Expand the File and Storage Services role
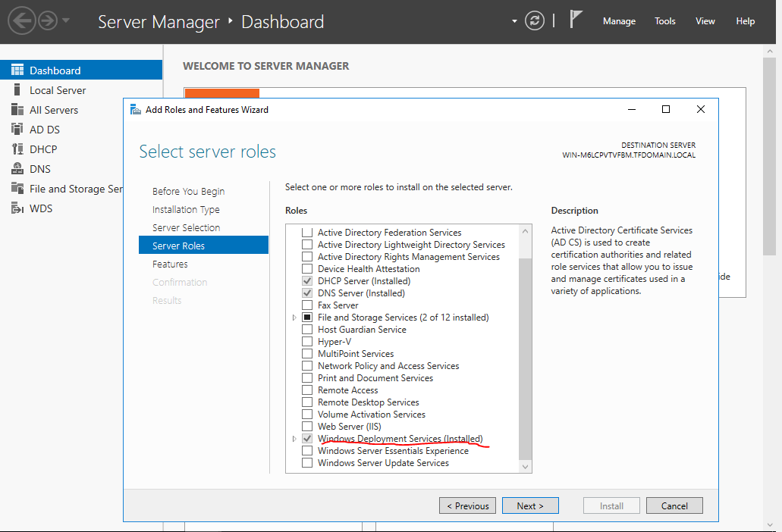 (x=294, y=318)
